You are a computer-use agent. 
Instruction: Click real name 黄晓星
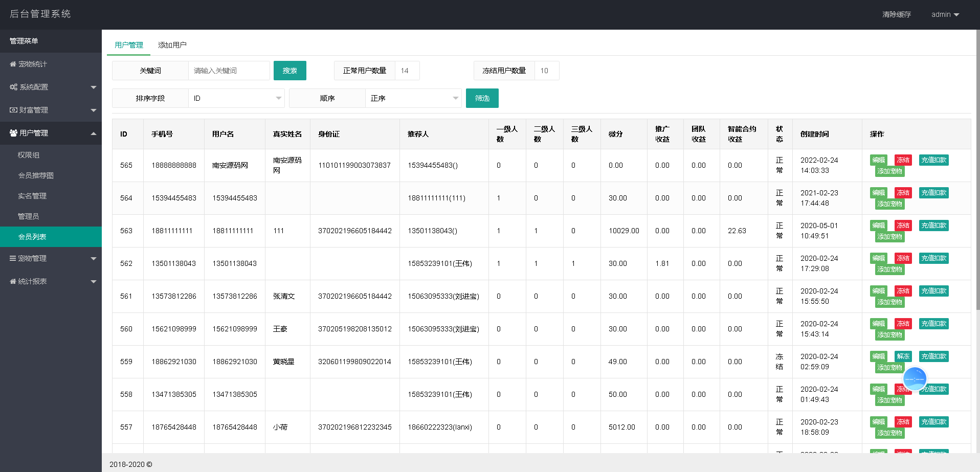(284, 362)
